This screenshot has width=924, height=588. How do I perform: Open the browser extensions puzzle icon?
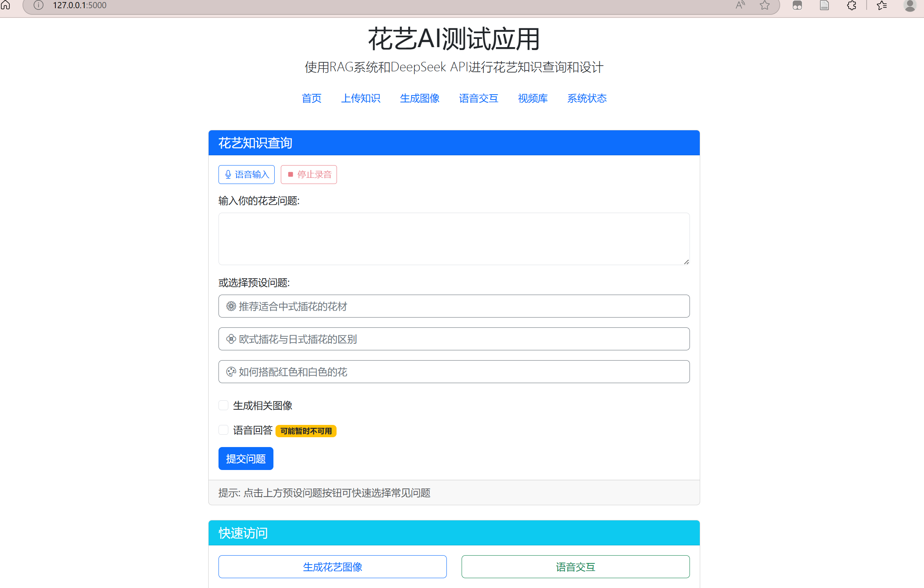click(851, 5)
